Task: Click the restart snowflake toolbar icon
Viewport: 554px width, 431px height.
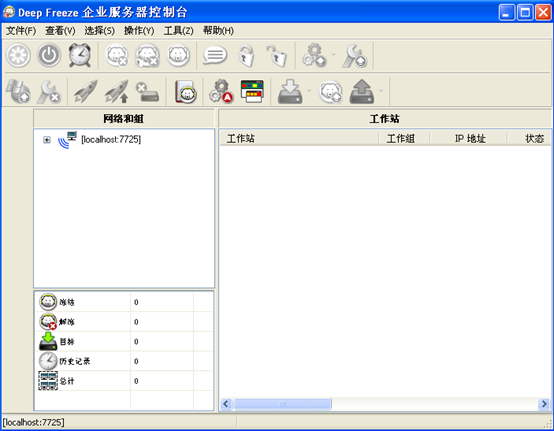Action: click(18, 55)
